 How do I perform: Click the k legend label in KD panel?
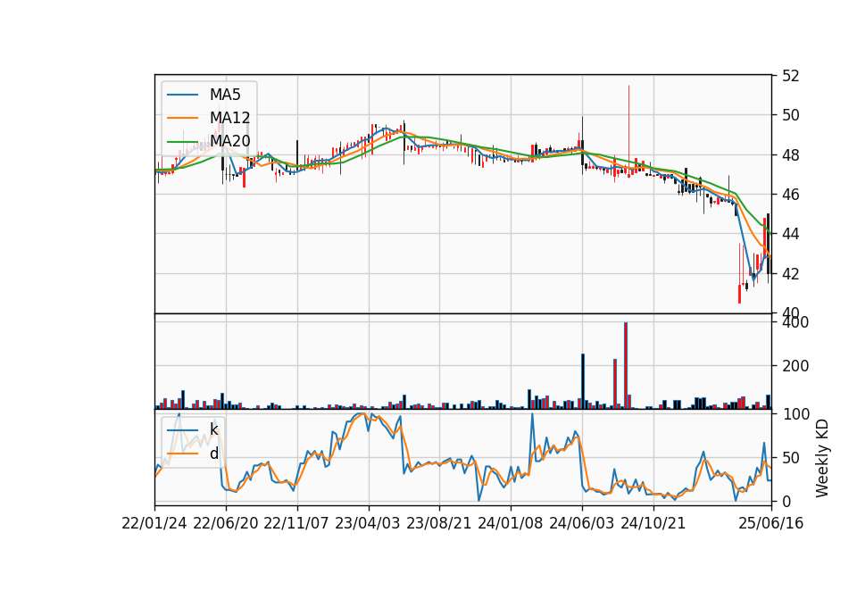coord(213,429)
